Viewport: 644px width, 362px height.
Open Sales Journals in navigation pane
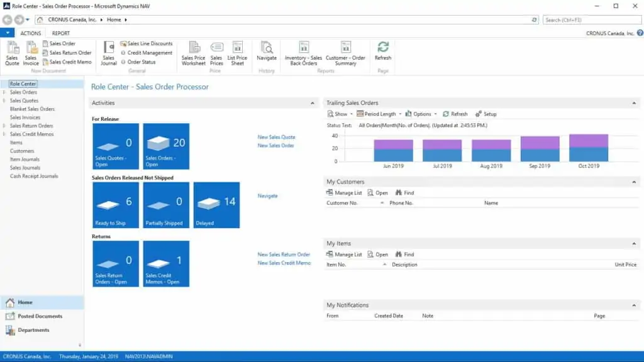[25, 168]
